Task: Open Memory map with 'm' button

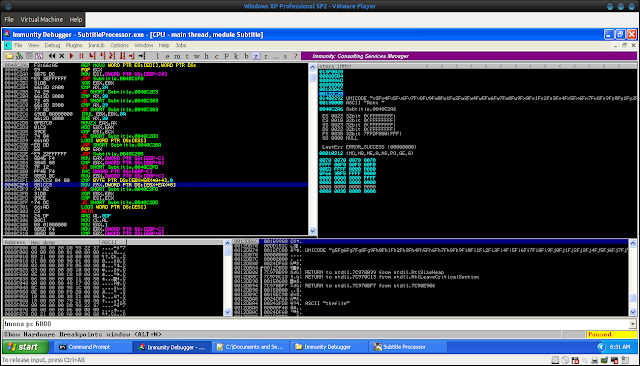Action: [177, 56]
